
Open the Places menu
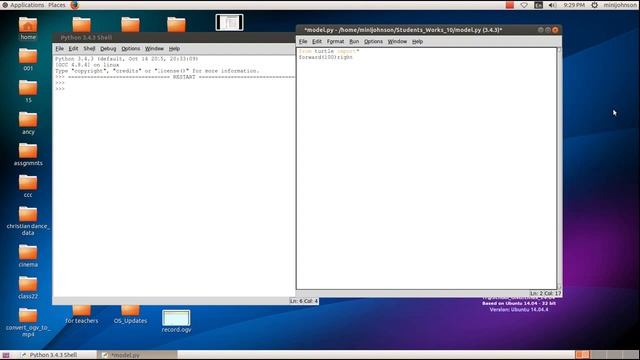(57, 5)
